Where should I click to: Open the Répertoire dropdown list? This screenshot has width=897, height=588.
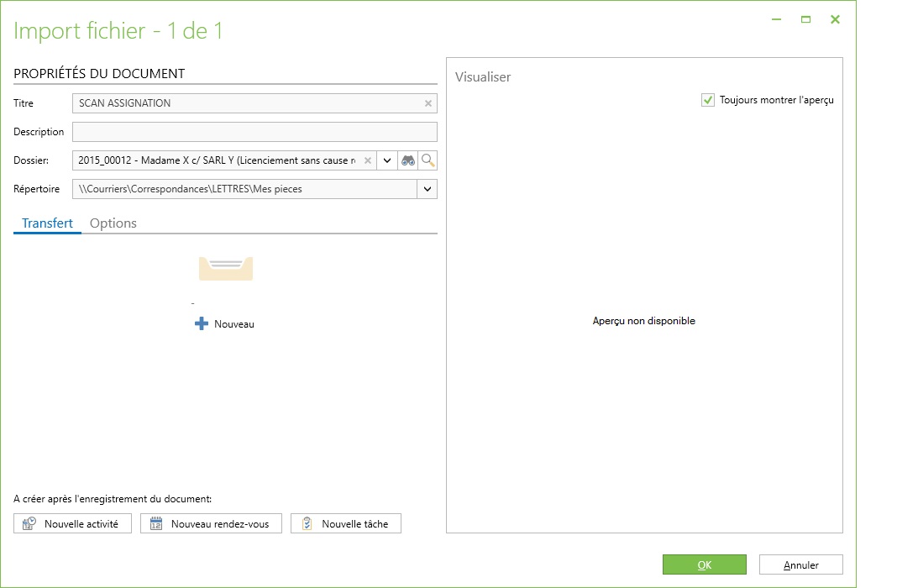click(x=428, y=189)
